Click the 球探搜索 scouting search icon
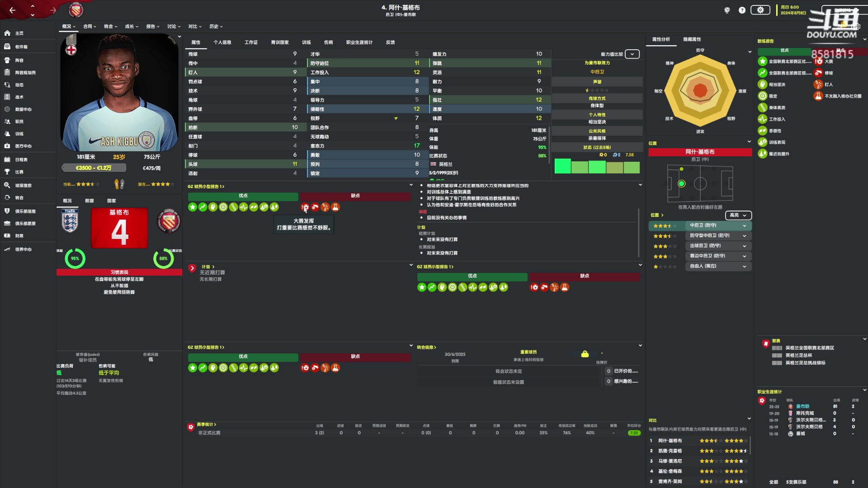This screenshot has width=868, height=488. coord(7,185)
